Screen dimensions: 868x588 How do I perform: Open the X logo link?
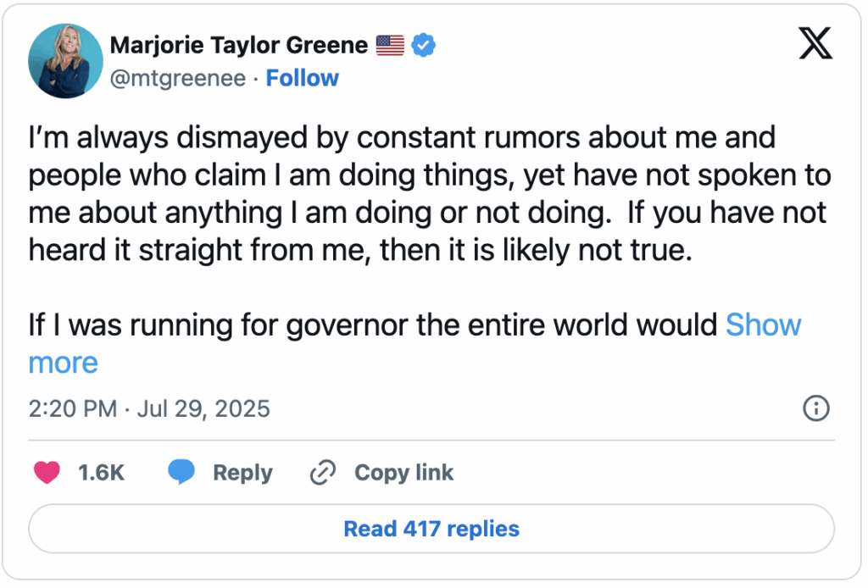815,43
